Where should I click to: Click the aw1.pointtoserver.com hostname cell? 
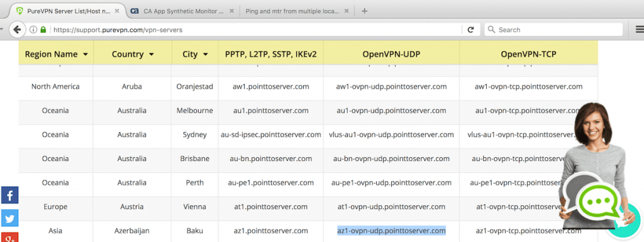(270, 87)
